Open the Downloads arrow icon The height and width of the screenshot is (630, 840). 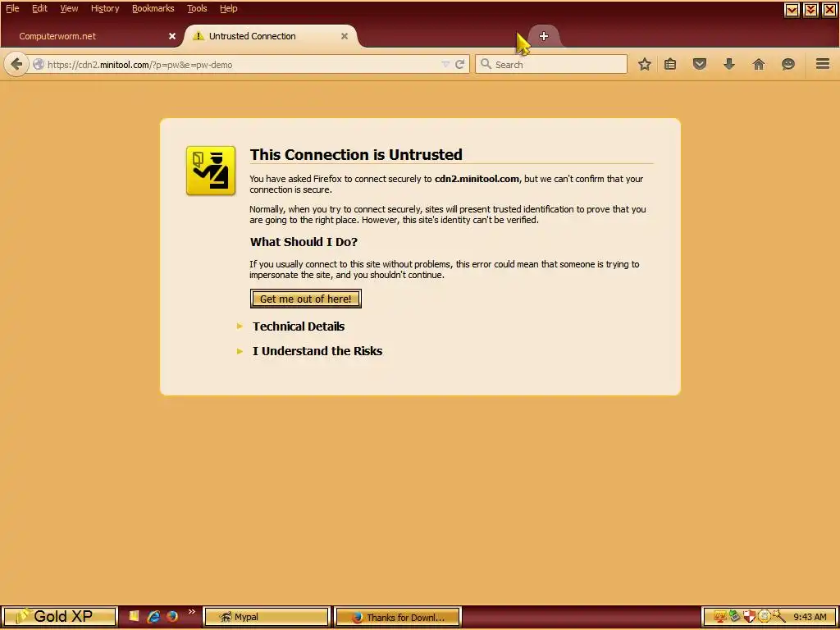(729, 64)
